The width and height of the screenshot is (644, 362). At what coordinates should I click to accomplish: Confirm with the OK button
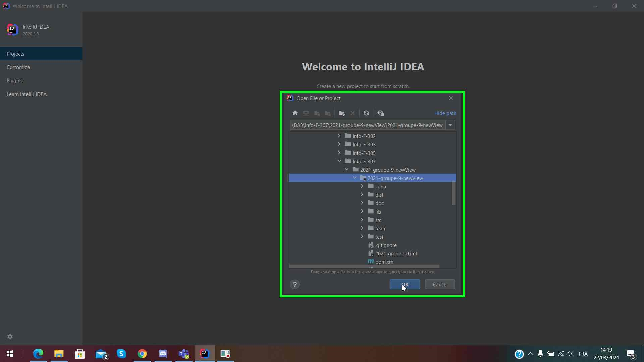[405, 285]
